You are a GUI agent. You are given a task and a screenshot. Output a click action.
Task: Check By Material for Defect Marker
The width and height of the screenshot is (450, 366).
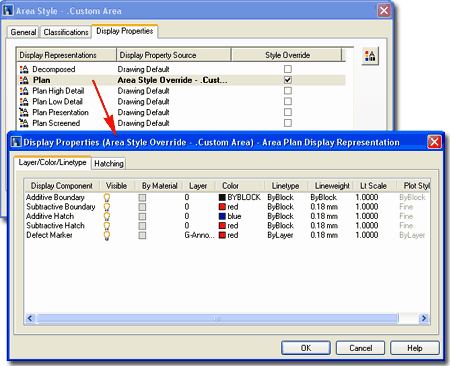[x=142, y=235]
